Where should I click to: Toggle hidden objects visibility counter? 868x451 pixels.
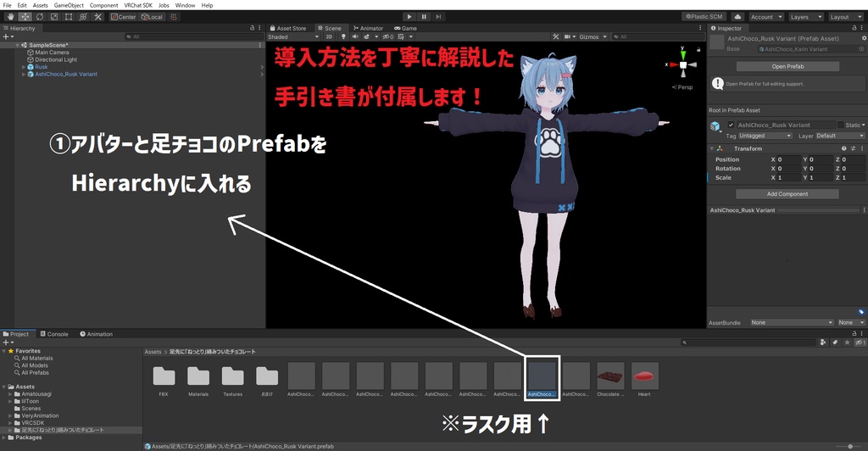point(388,36)
